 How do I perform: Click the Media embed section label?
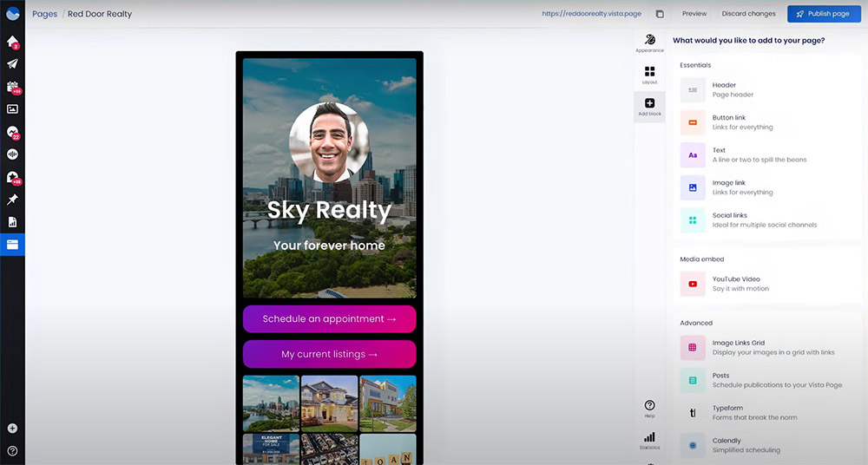click(702, 259)
